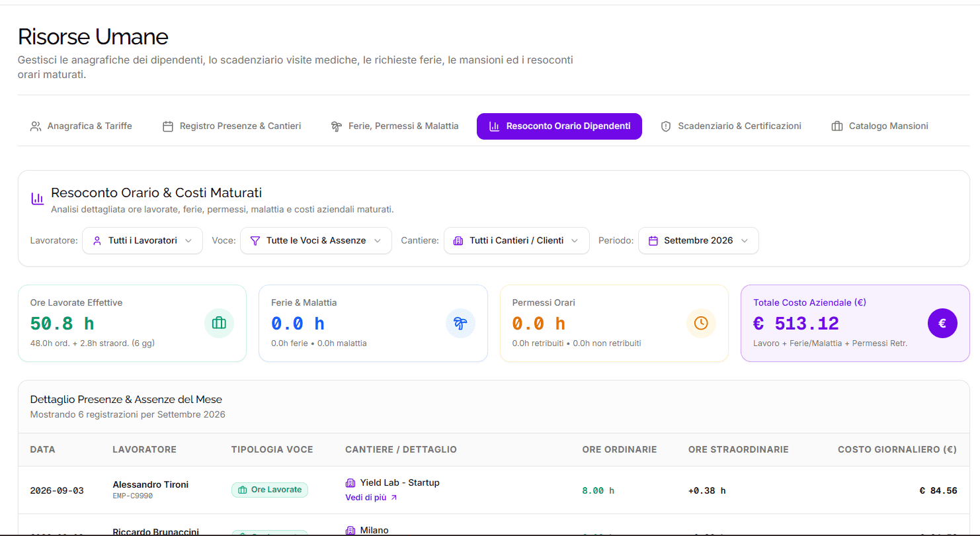Click the shield icon beside Scadenziario & Certificazioni
The width and height of the screenshot is (980, 536).
click(x=666, y=126)
